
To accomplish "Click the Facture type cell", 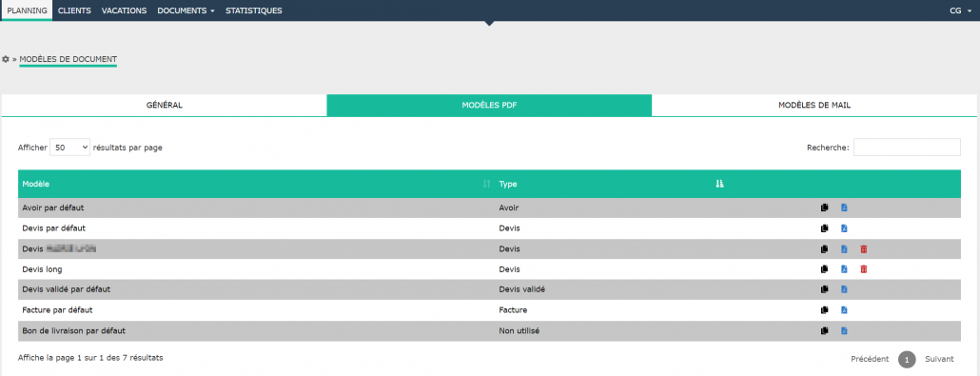I will [513, 309].
